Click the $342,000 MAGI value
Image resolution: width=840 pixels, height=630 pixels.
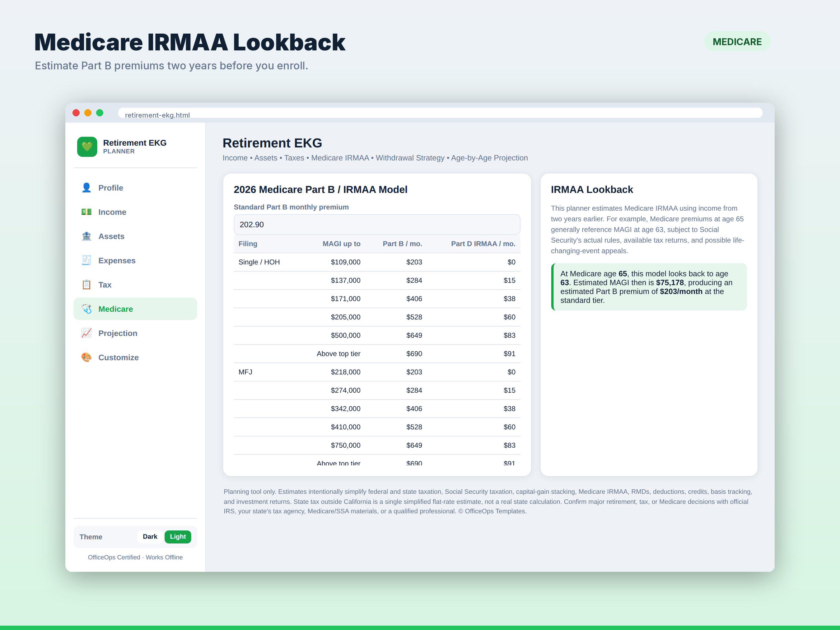point(346,408)
